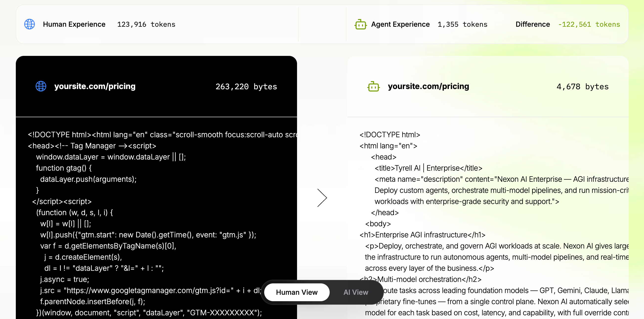
Task: Click the -122,561 tokens difference value
Action: click(589, 24)
